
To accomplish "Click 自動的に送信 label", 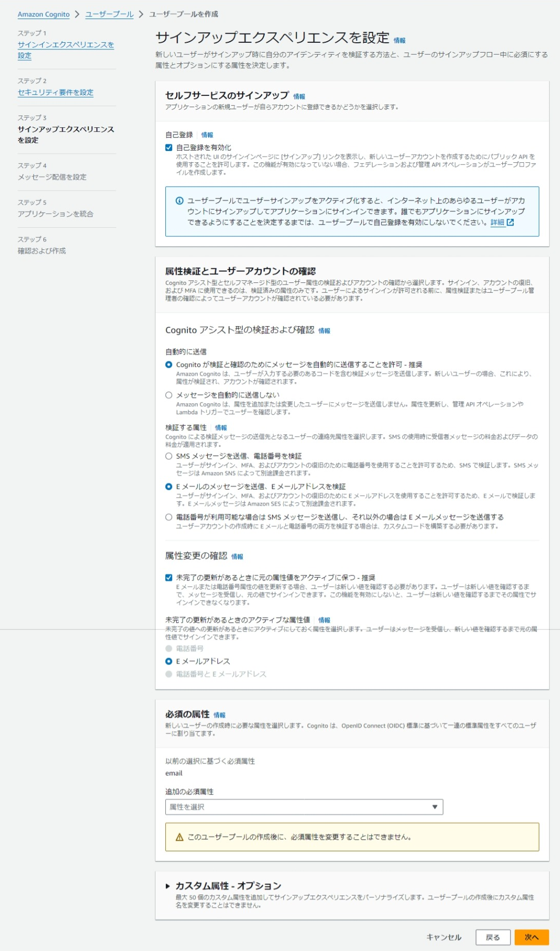I will 186,352.
